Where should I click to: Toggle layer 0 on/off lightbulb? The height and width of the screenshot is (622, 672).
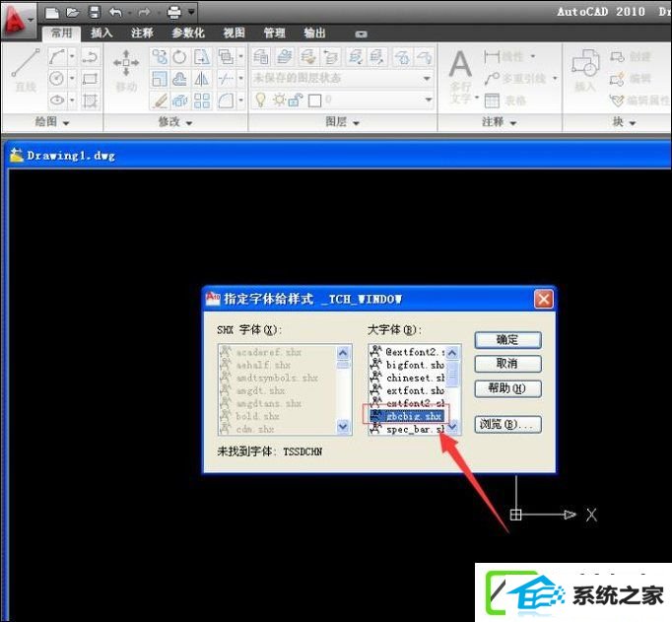point(260,100)
